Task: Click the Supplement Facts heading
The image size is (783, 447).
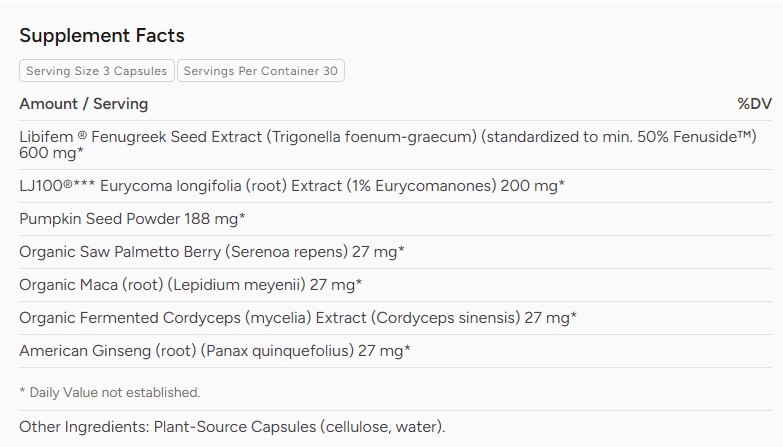Action: pos(102,35)
